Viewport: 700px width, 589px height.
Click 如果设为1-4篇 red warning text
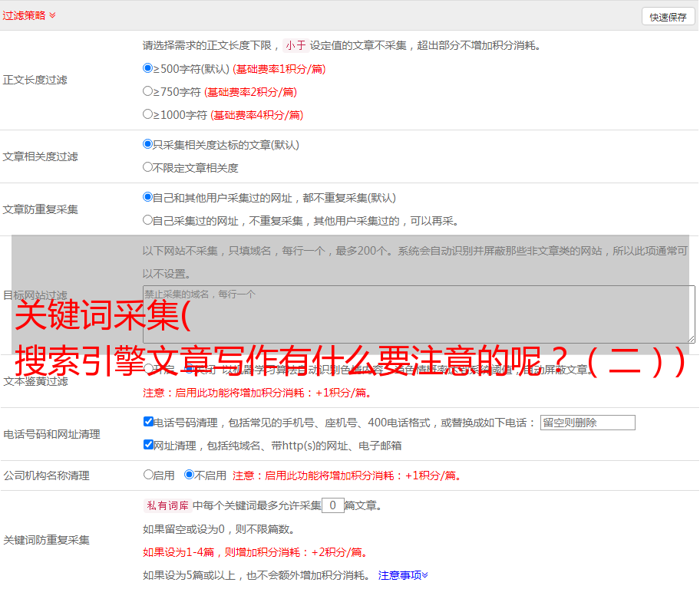pos(256,552)
